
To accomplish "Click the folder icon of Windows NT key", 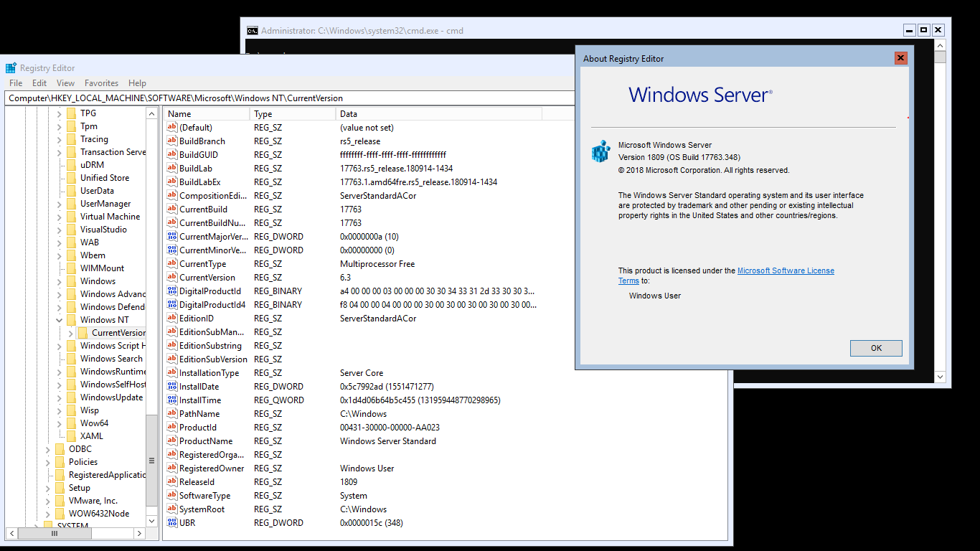I will point(72,320).
